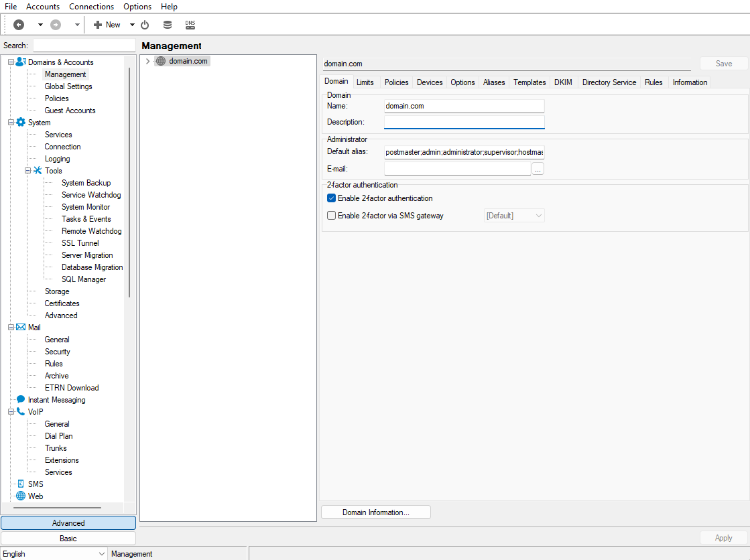Select the System gear icon in the tree
Image resolution: width=750 pixels, height=560 pixels.
click(21, 123)
